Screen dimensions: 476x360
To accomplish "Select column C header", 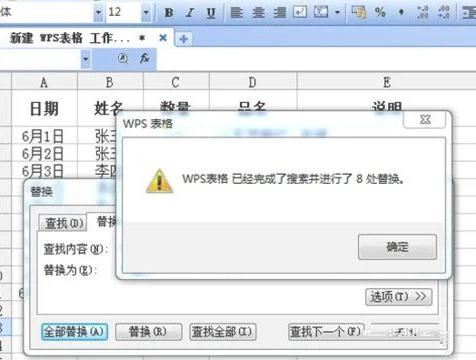I will [x=176, y=82].
